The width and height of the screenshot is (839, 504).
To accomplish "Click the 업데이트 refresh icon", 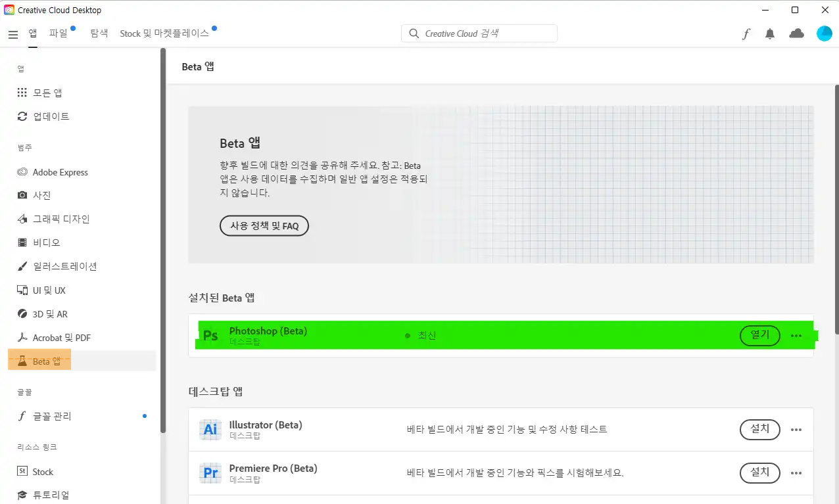I will coord(22,116).
